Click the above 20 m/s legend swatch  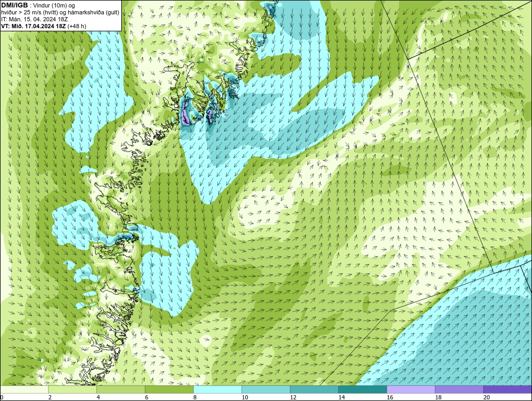point(508,389)
